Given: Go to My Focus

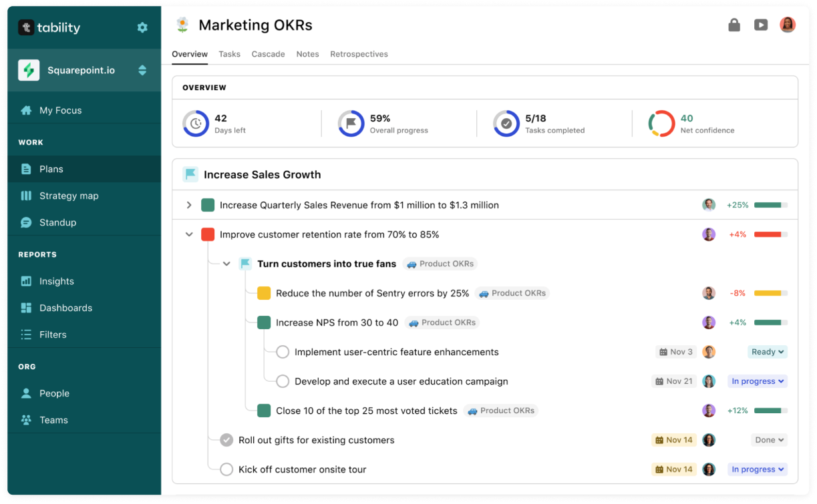Looking at the screenshot, I should coord(84,110).
